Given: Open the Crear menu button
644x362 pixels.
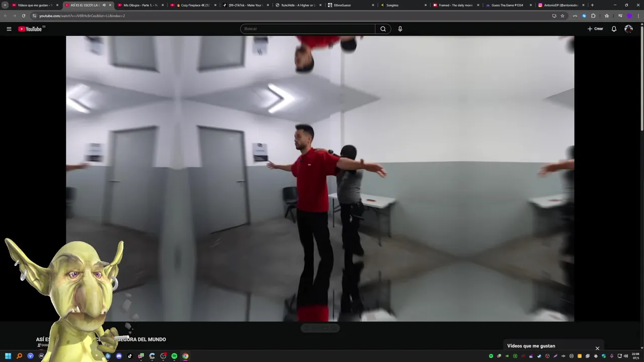Looking at the screenshot, I should point(595,29).
